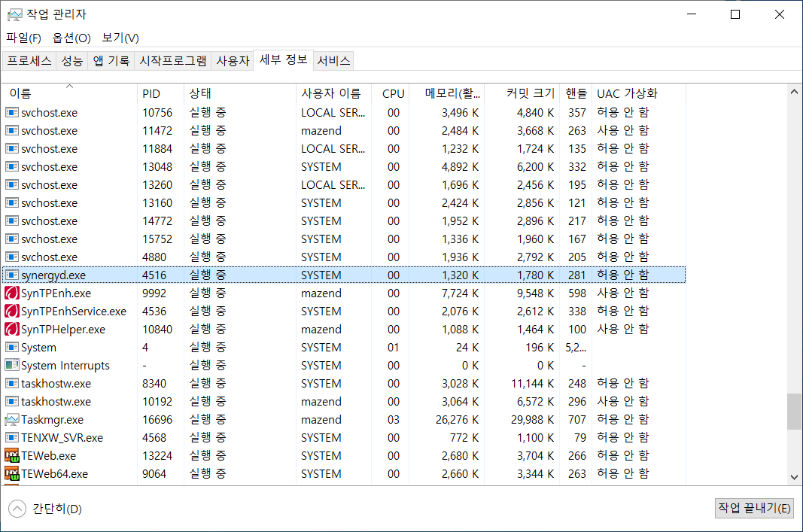Click icon of svchost.exe PID 4880

point(12,257)
